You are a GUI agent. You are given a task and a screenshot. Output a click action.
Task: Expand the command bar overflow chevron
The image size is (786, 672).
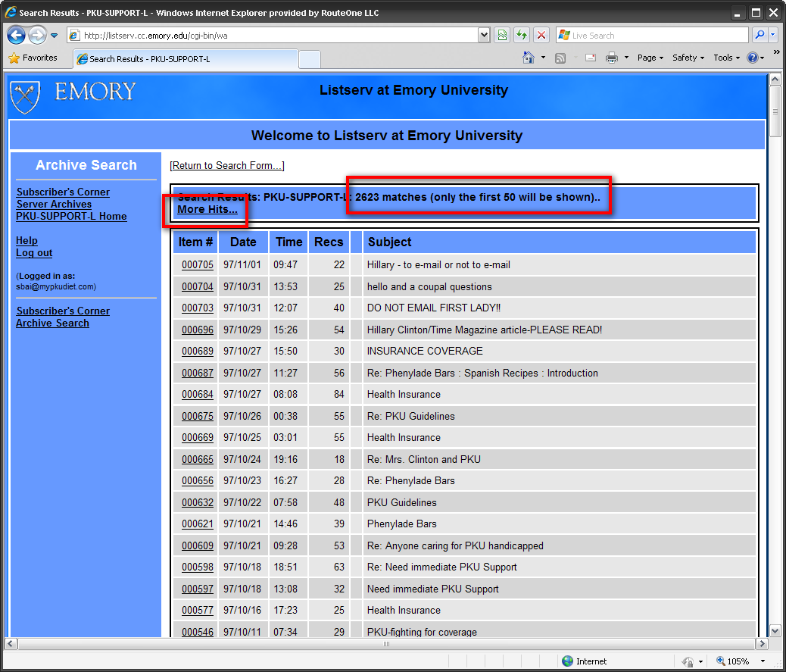tap(776, 52)
